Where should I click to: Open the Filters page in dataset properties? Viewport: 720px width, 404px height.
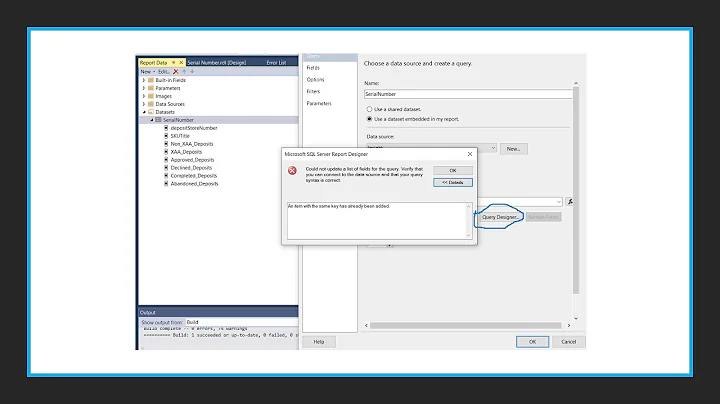(314, 91)
